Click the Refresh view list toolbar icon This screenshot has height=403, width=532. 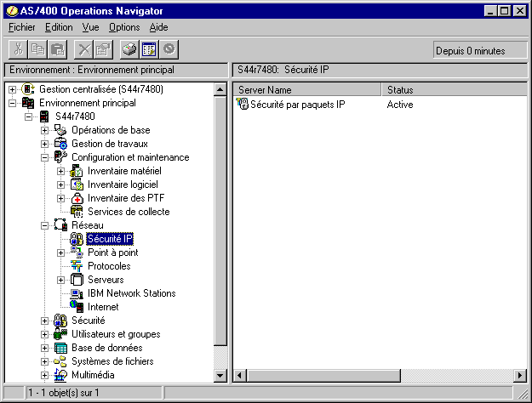coord(149,49)
